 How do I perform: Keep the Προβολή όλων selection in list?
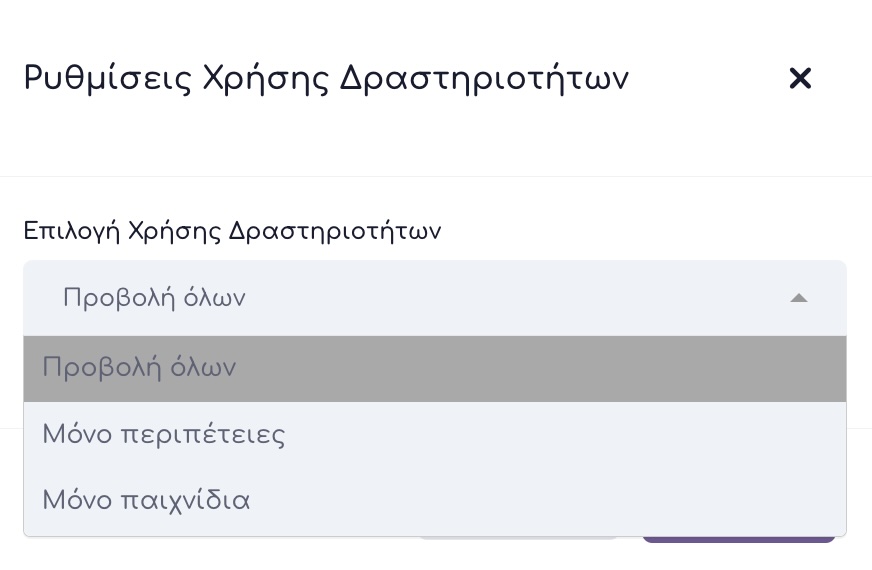[140, 368]
